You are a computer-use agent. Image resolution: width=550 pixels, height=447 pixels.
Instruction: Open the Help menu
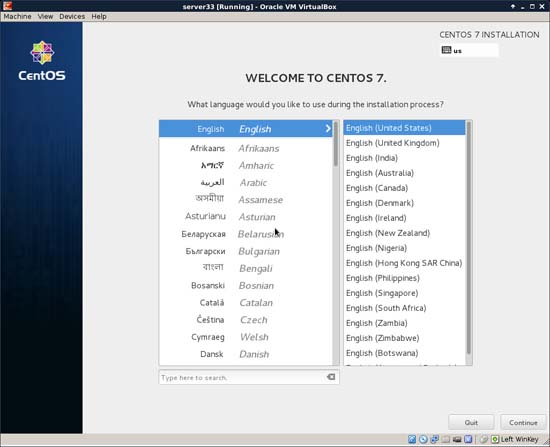pos(99,16)
